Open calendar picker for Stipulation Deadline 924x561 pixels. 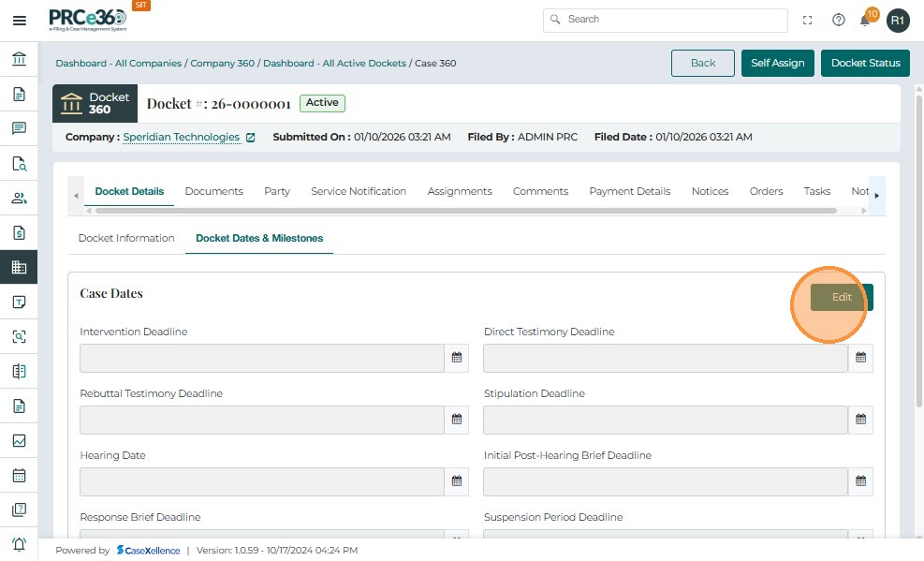coord(860,420)
